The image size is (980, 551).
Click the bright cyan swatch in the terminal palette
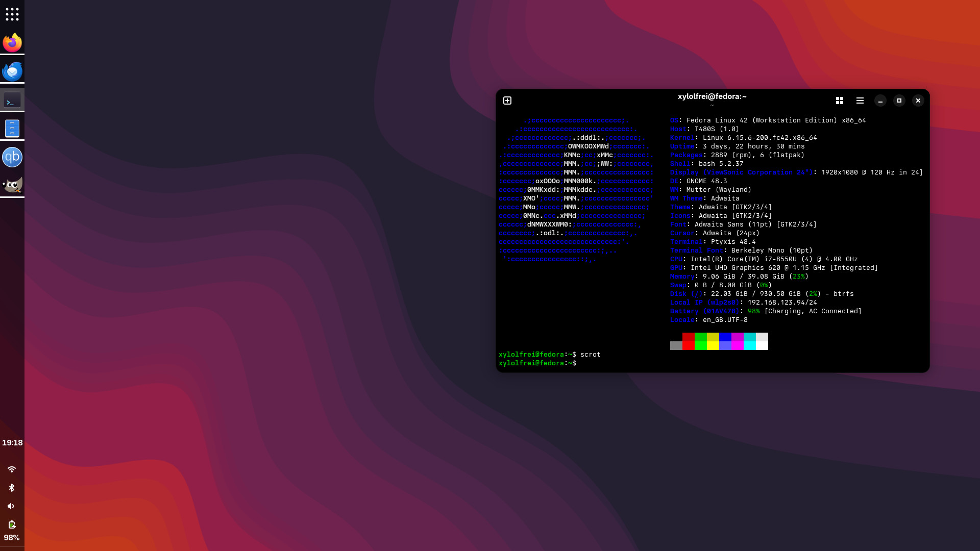[x=750, y=345]
